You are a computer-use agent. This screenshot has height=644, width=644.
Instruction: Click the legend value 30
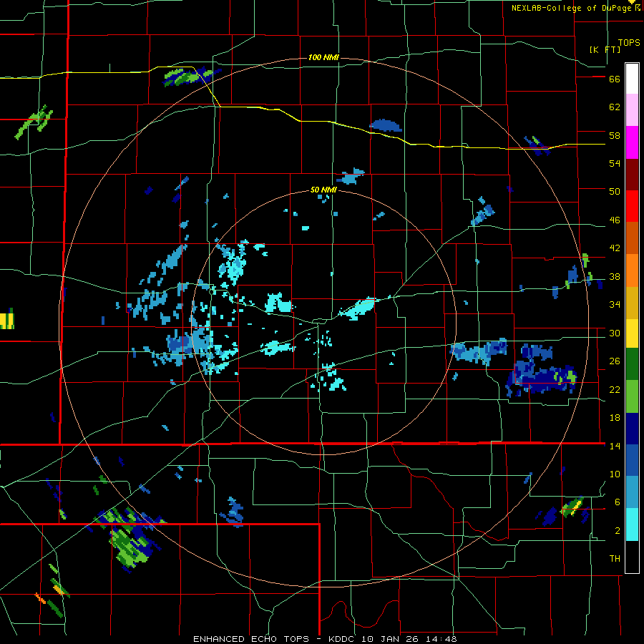click(615, 333)
